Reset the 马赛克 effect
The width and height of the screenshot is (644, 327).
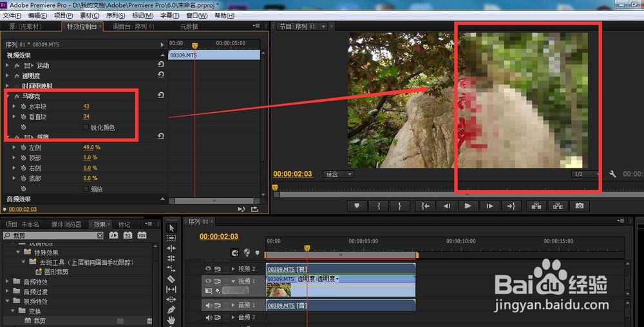click(161, 95)
